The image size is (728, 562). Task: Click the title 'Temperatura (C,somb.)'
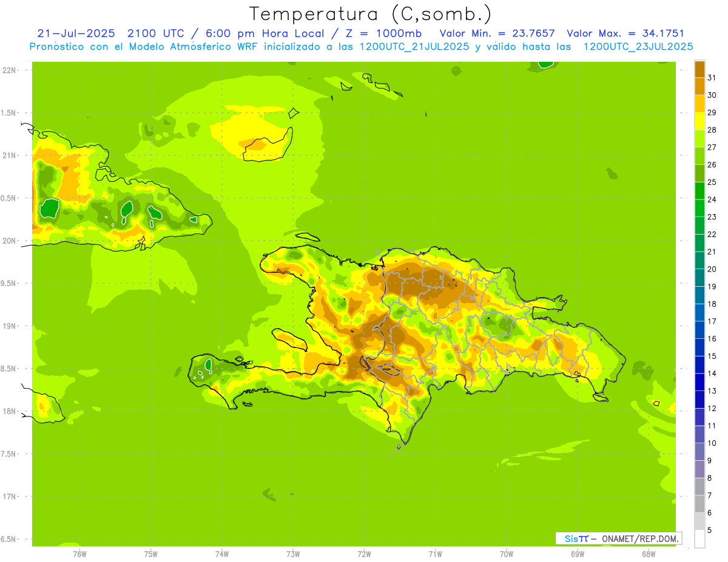(x=370, y=14)
